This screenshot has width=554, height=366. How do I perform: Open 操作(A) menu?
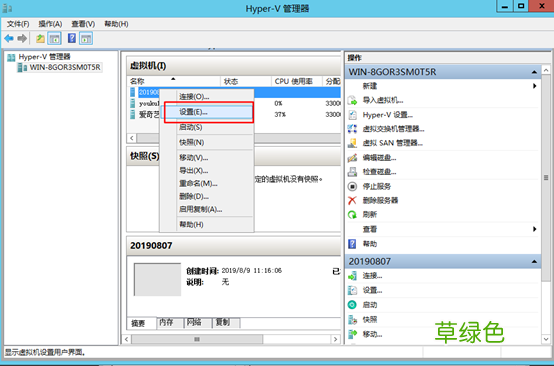coord(50,24)
